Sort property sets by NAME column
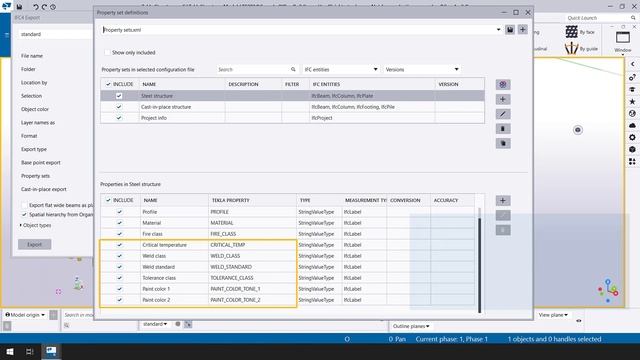The height and width of the screenshot is (360, 640). [x=182, y=84]
